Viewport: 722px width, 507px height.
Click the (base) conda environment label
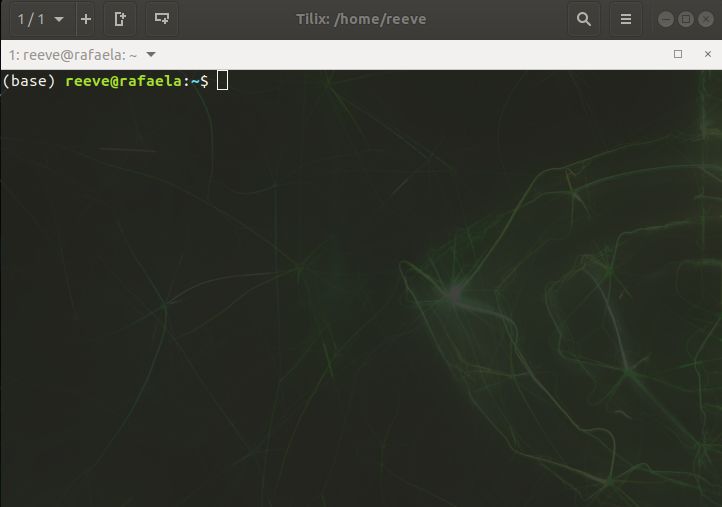30,81
